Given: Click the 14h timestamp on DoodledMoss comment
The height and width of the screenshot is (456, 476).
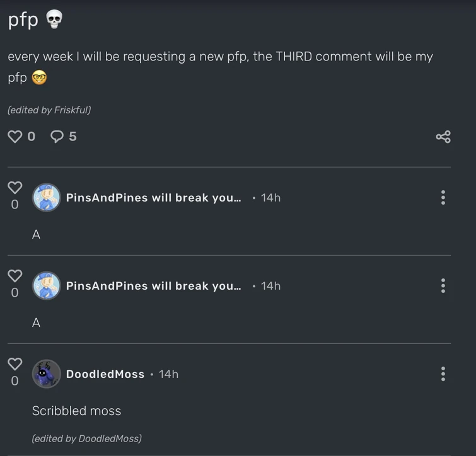Looking at the screenshot, I should coord(168,374).
